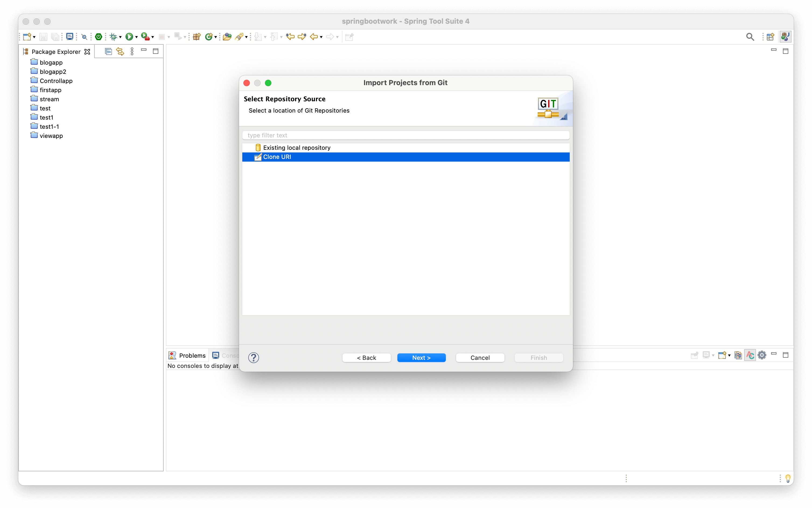Close the Package Explorer tab
Screen dimensions: 812x508
[x=87, y=52]
